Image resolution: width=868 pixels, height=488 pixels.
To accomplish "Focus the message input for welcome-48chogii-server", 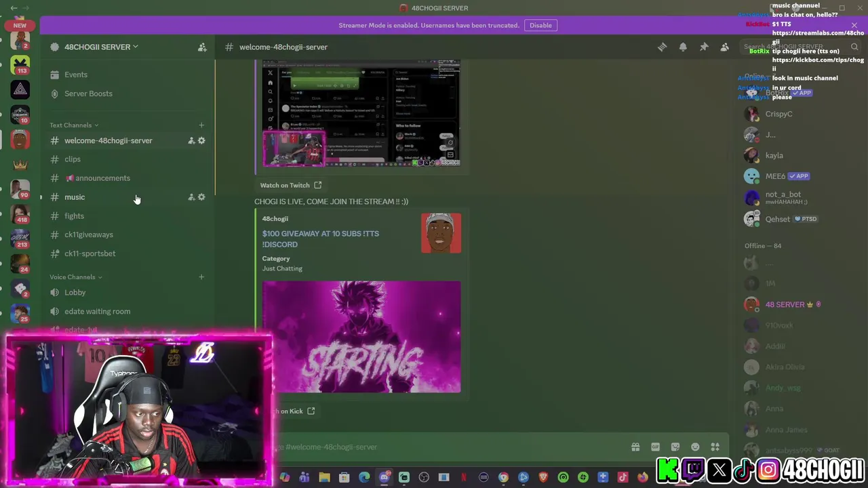I will (x=448, y=447).
